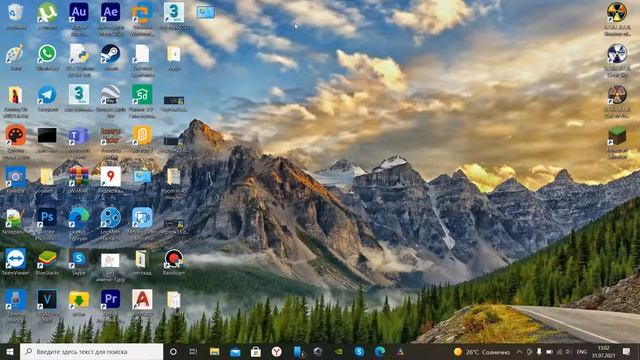The height and width of the screenshot is (360, 640).
Task: Select the Room in 45 minutes folder
Action: pos(174,176)
